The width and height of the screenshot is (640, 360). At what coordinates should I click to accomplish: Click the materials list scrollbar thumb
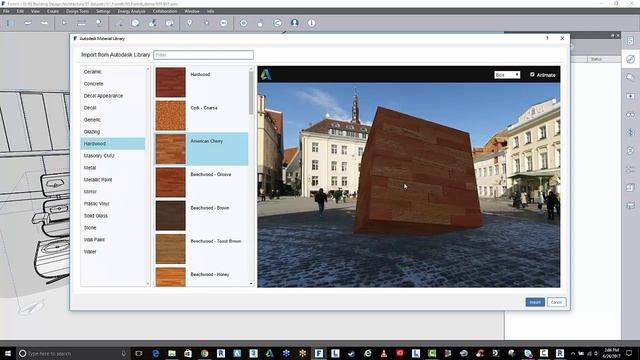[251, 93]
